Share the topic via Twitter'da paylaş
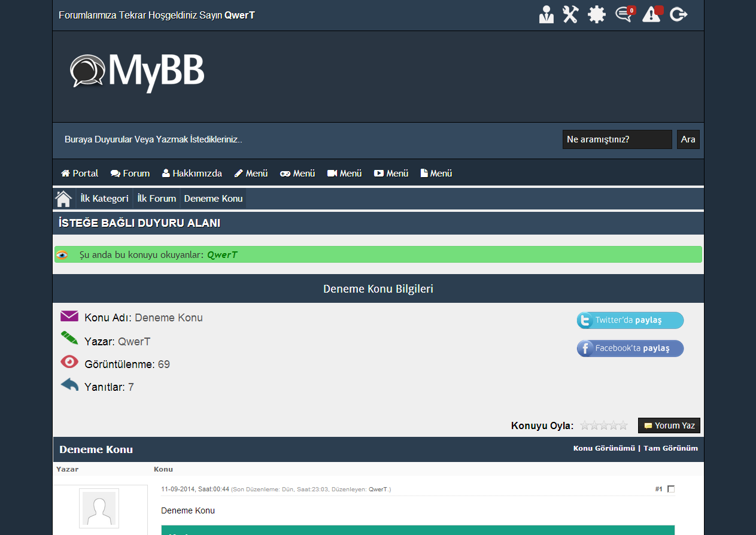756x535 pixels. [630, 320]
